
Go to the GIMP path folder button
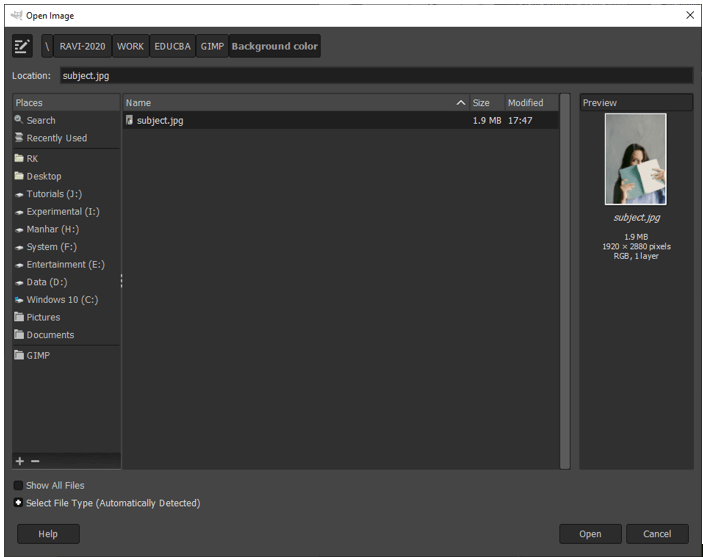coord(212,46)
